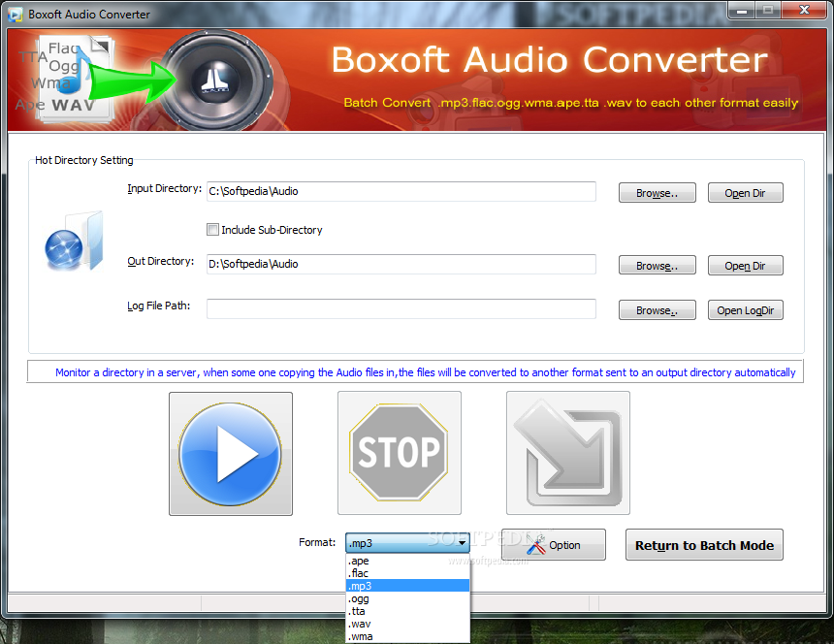Expand the Format dropdown arrow
The height and width of the screenshot is (644, 834).
[462, 543]
